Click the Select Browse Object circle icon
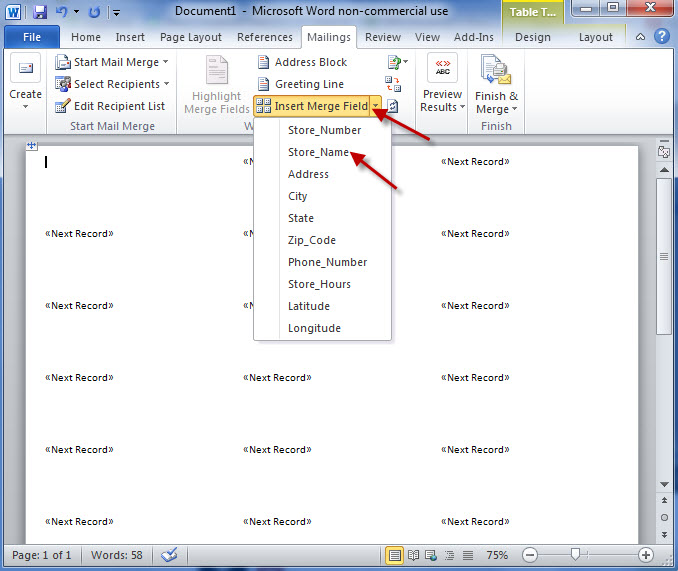Screen dimensions: 678x571 click(x=664, y=517)
